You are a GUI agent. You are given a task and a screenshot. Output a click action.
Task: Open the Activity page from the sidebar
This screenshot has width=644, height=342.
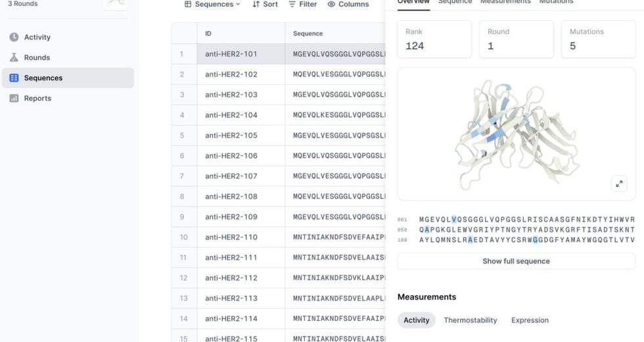coord(68,37)
